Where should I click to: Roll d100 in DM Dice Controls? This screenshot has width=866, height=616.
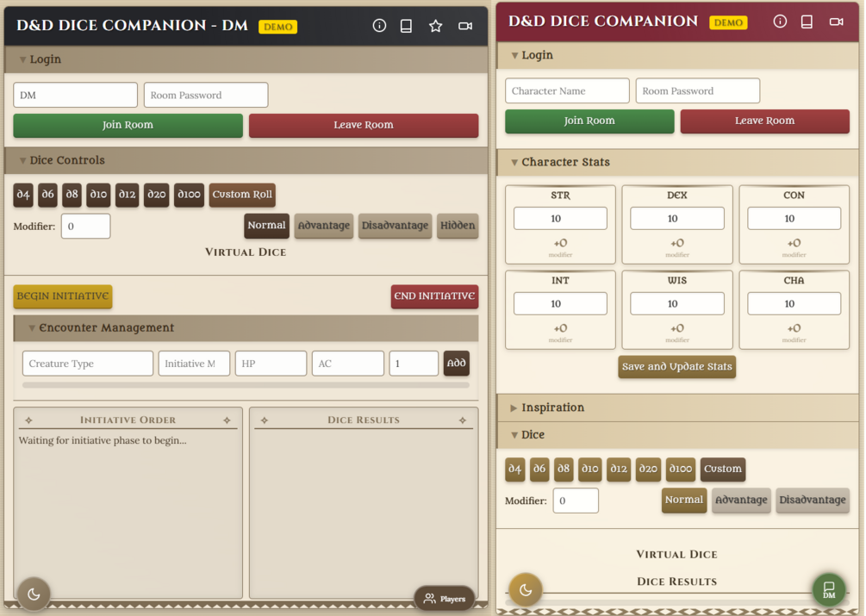point(189,195)
